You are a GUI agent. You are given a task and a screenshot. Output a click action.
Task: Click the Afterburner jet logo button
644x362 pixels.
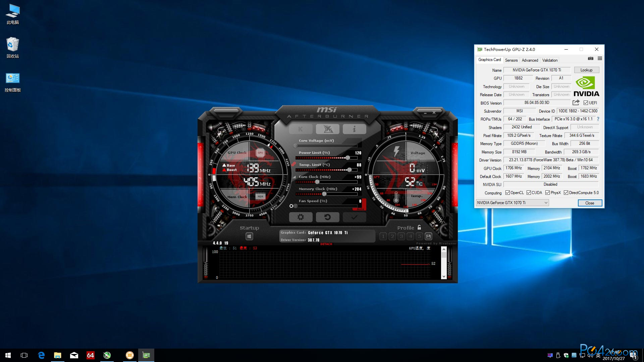click(327, 129)
